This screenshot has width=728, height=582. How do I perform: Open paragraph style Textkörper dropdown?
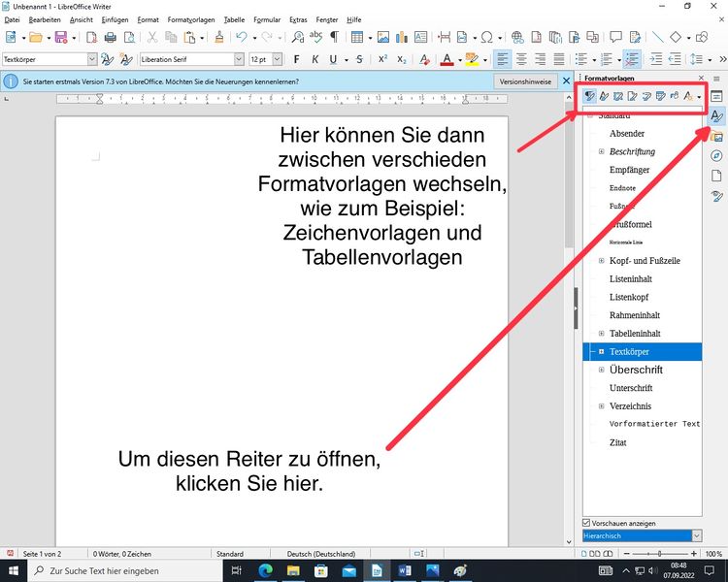click(92, 59)
